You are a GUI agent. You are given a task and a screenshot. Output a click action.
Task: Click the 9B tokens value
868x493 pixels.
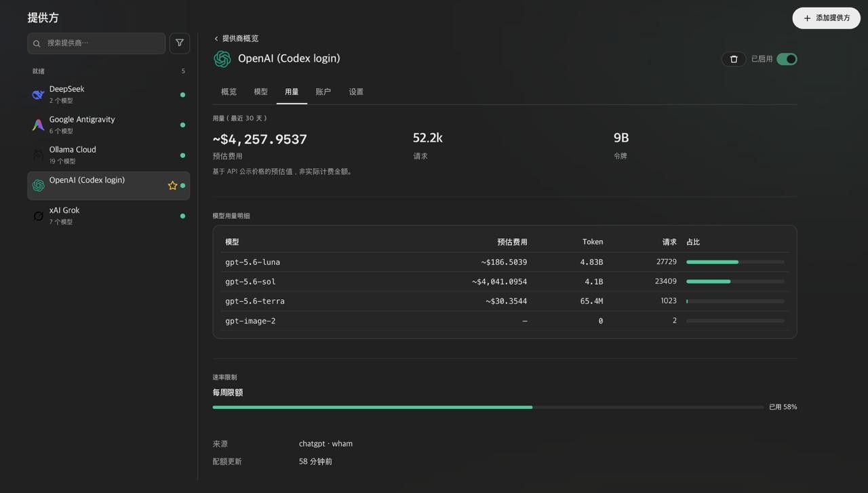click(x=621, y=138)
